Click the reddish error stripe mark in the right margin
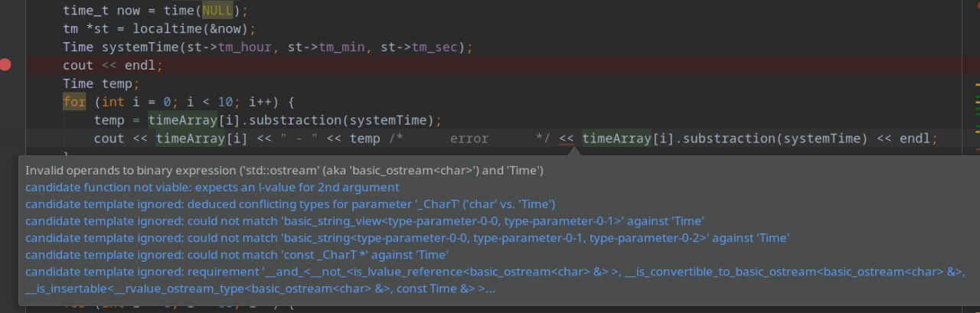Screen dimensions: 980x313 tap(978, 149)
